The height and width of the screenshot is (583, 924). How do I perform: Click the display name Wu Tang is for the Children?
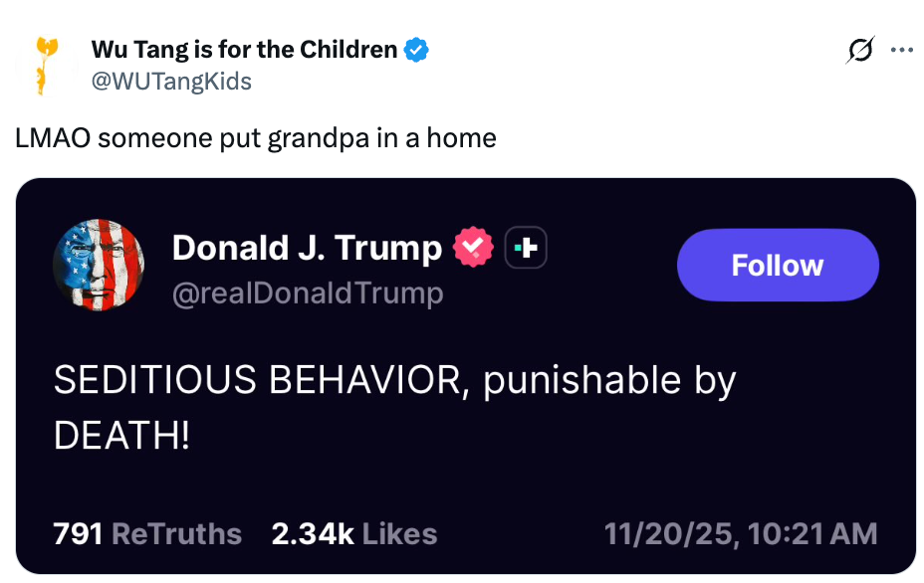click(x=249, y=48)
